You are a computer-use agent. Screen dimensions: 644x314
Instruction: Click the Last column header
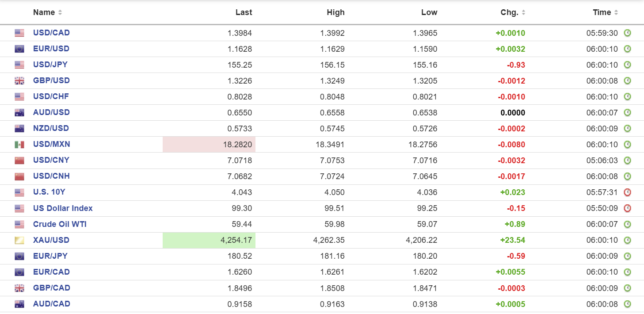(244, 12)
